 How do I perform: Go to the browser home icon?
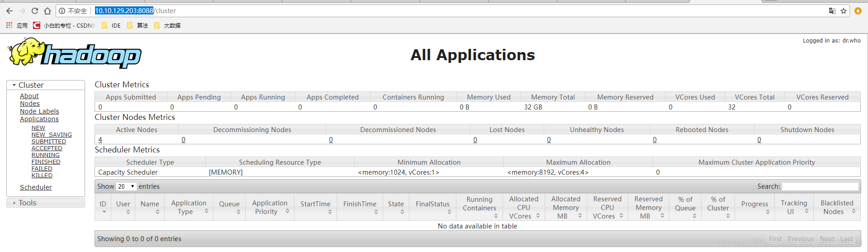(x=47, y=11)
